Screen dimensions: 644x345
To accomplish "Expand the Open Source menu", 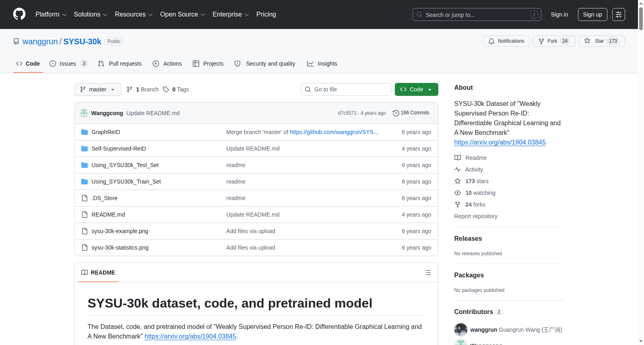I will pos(183,14).
